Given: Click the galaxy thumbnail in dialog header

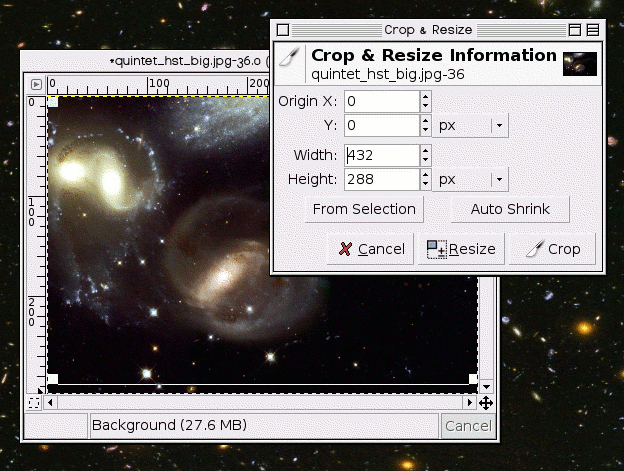Looking at the screenshot, I should coord(580,64).
